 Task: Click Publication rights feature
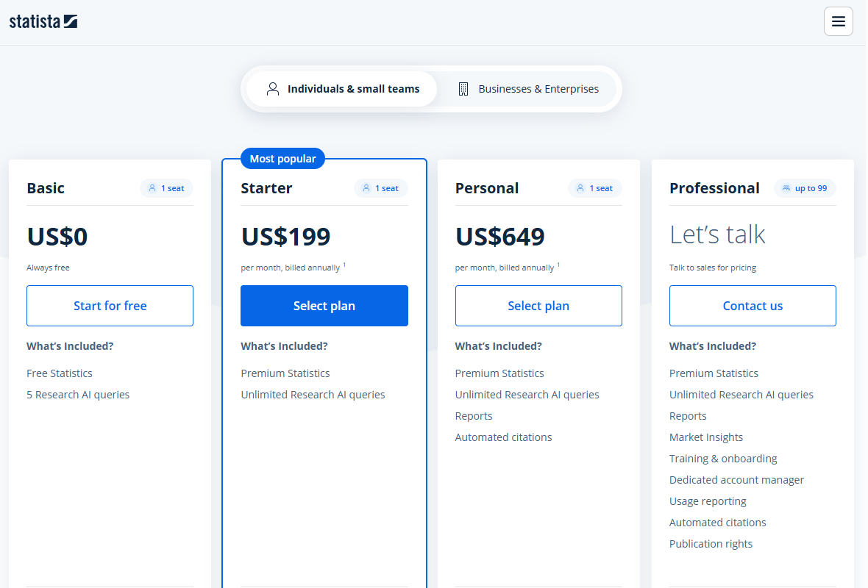711,544
